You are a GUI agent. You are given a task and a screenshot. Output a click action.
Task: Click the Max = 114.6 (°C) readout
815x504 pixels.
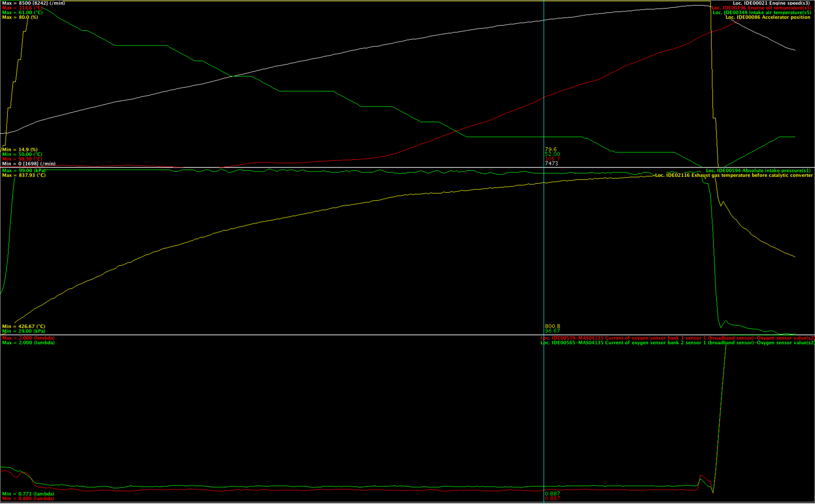[x=22, y=8]
